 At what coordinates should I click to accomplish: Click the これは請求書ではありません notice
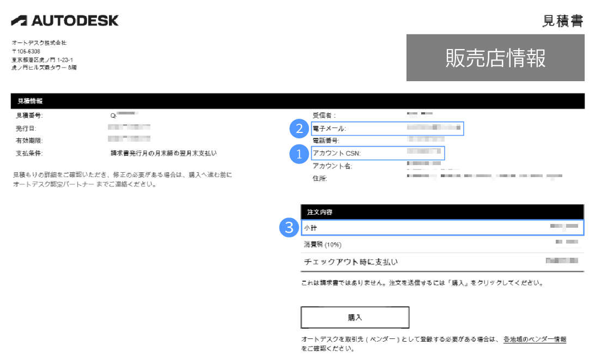click(422, 283)
